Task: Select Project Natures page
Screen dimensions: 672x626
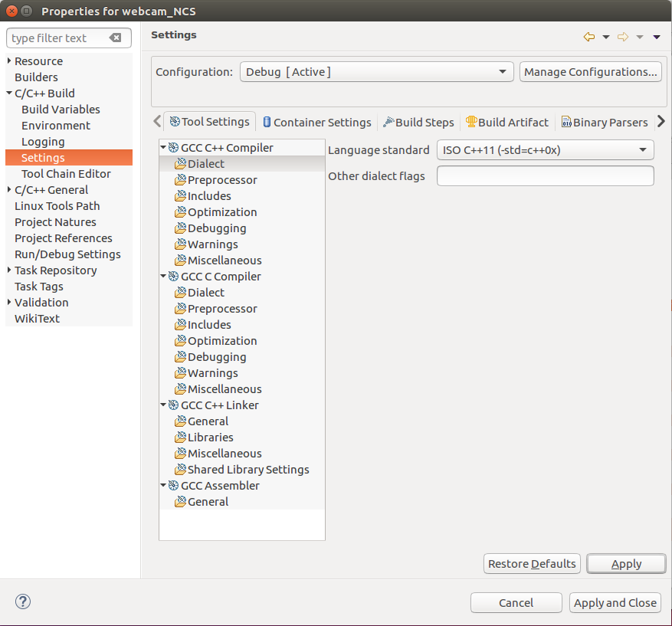Action: tap(55, 222)
